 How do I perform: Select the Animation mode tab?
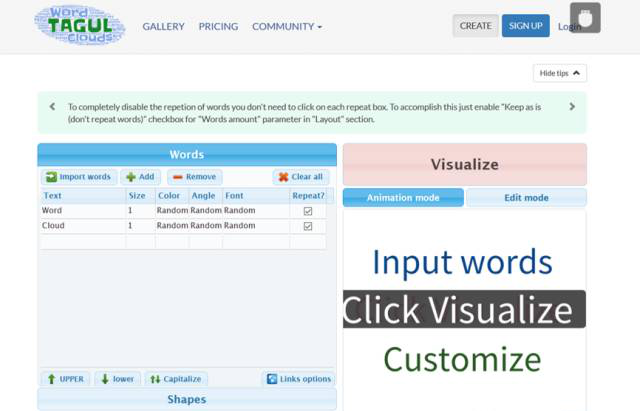(x=403, y=198)
